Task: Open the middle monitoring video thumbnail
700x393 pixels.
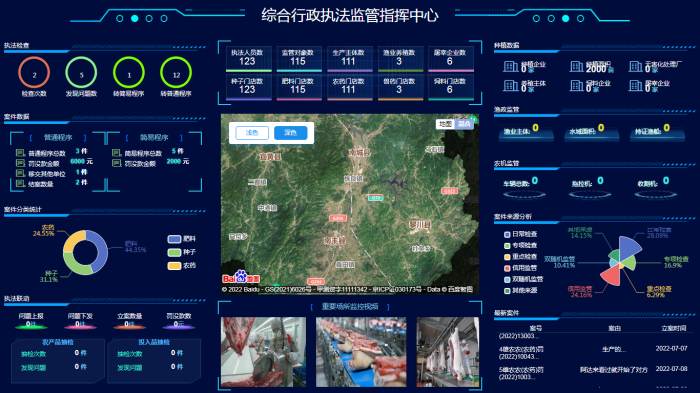Action: [x=361, y=352]
